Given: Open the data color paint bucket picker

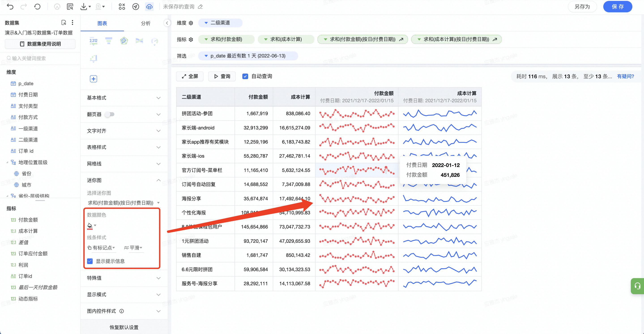Looking at the screenshot, I should [92, 226].
